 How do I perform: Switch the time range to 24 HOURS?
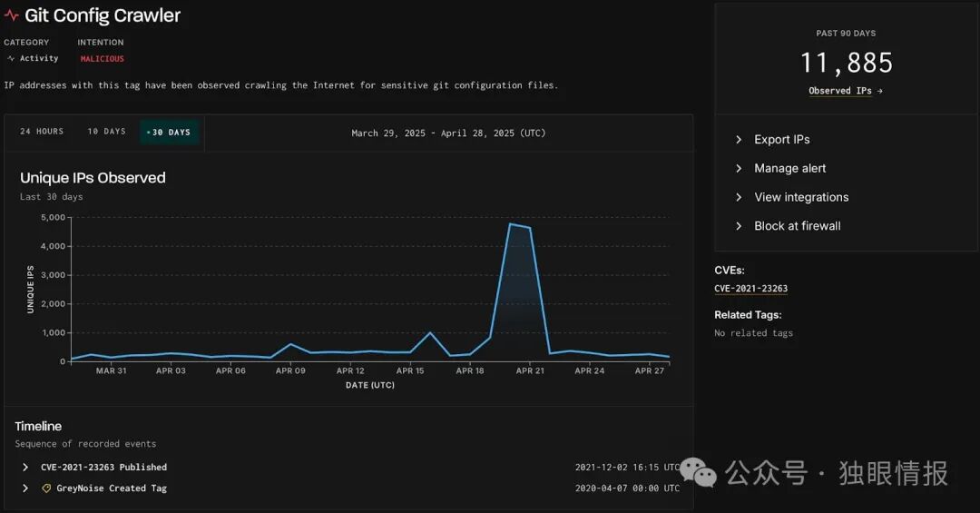click(x=42, y=132)
